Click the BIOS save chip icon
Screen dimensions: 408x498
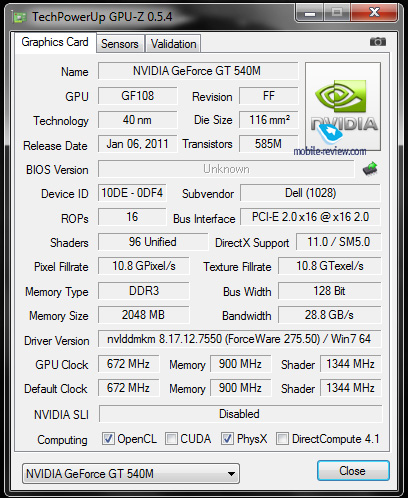[370, 168]
